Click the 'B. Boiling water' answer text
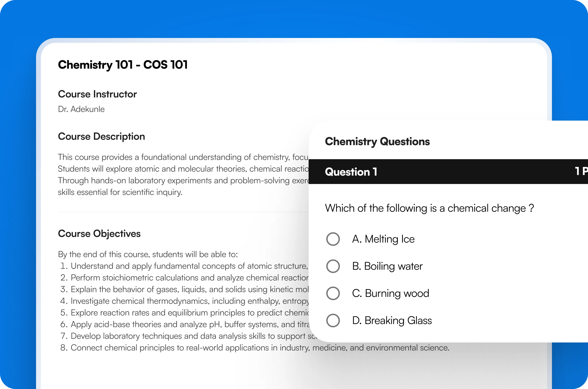The width and height of the screenshot is (588, 389). coord(387,266)
